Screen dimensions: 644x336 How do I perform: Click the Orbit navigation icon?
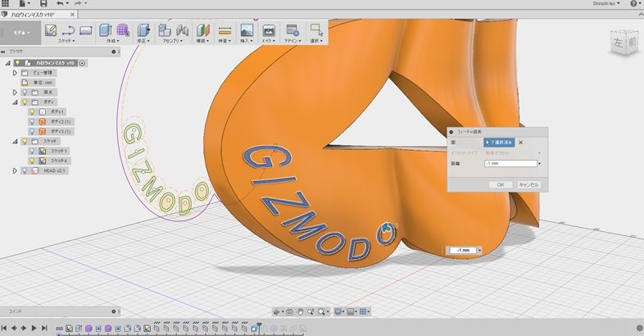[x=276, y=312]
